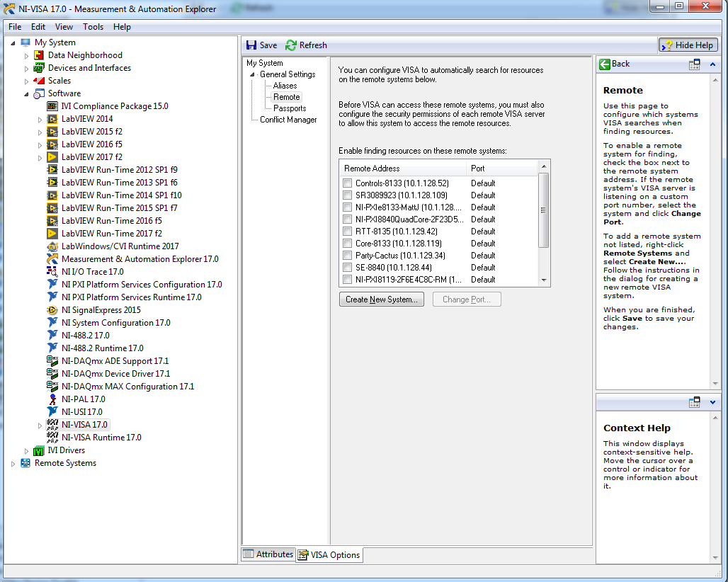Click the Context Help pane layout icon
The width and height of the screenshot is (728, 582).
point(695,402)
